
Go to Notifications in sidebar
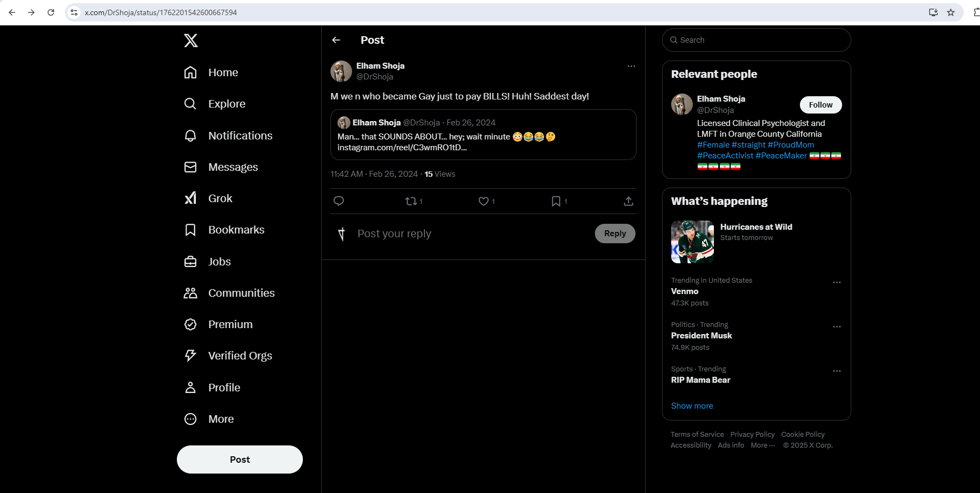(229, 136)
